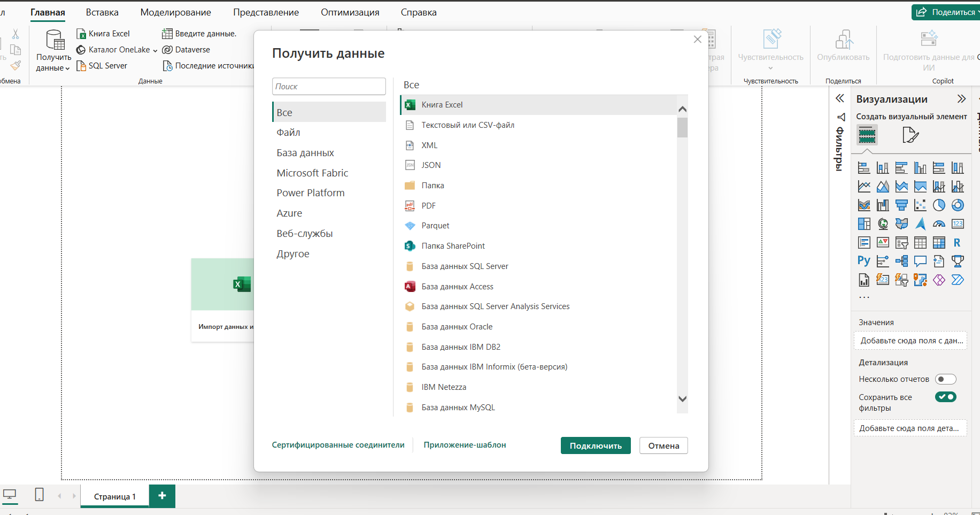Disable the 'Сохранить все фильтры' toggle
The height and width of the screenshot is (515, 980).
pyautogui.click(x=945, y=397)
